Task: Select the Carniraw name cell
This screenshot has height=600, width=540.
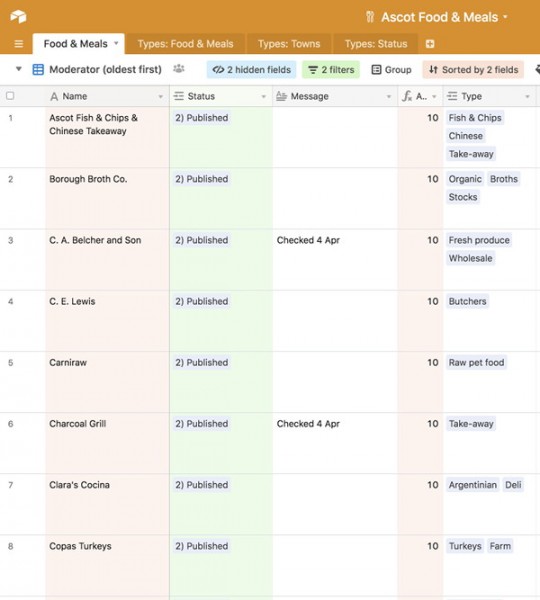Action: 107,382
